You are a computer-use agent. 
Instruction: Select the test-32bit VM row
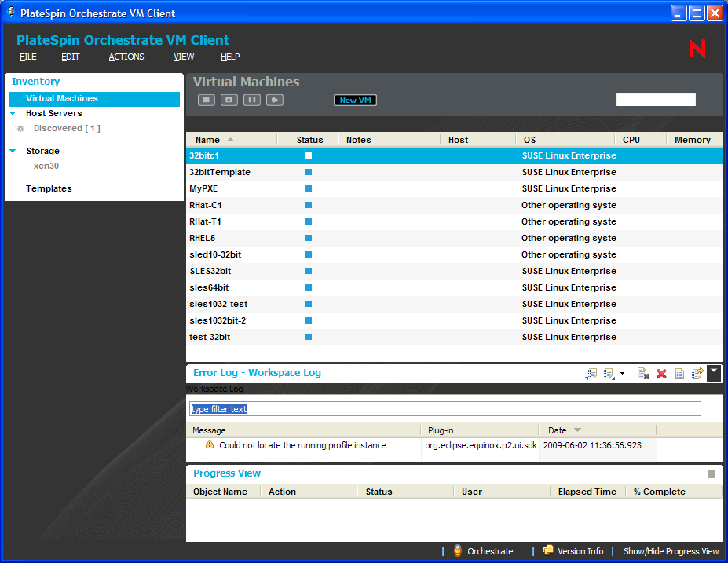coord(455,337)
